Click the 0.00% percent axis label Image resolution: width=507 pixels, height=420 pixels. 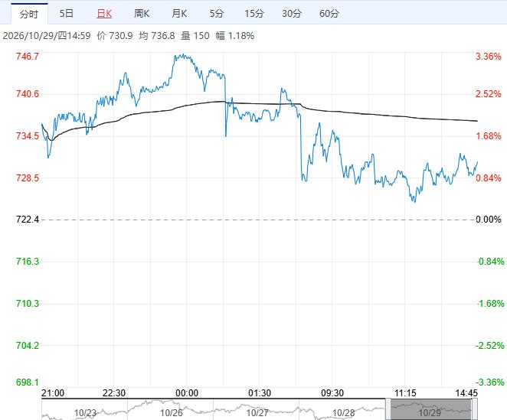(x=489, y=220)
